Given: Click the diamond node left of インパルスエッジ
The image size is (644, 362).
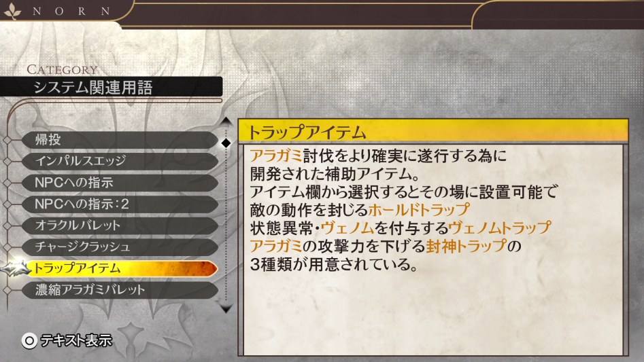Looking at the screenshot, I should pos(7,161).
